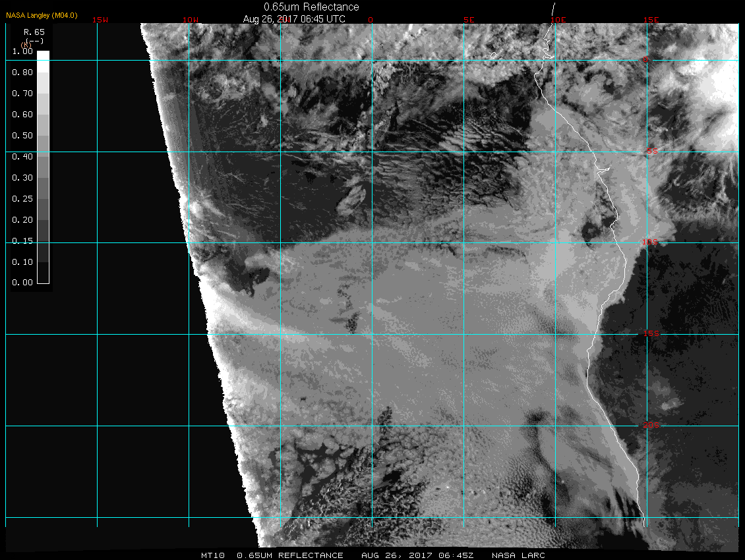Click the 10S latitude label
Screen dimensions: 745x560
pyautogui.click(x=650, y=242)
